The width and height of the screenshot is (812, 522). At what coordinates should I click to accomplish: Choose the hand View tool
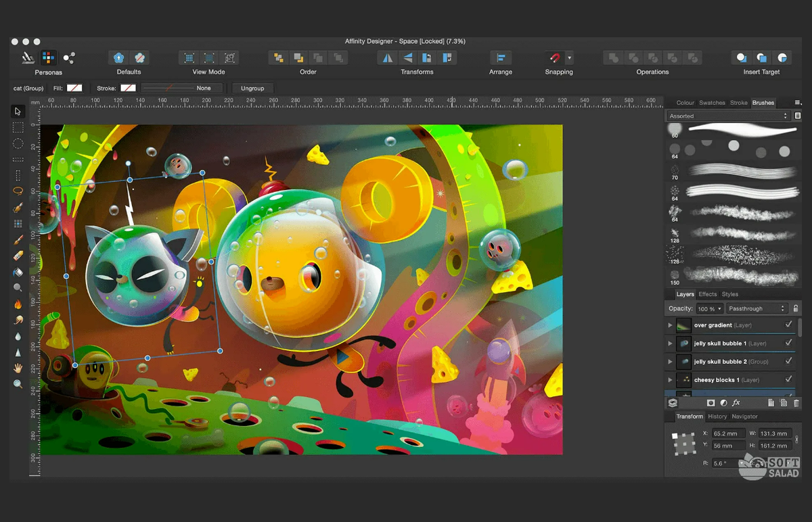click(18, 368)
